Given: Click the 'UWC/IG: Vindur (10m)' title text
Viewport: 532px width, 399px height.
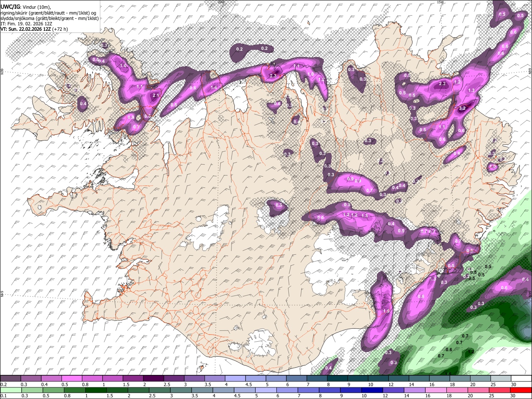Looking at the screenshot, I should [x=26, y=7].
